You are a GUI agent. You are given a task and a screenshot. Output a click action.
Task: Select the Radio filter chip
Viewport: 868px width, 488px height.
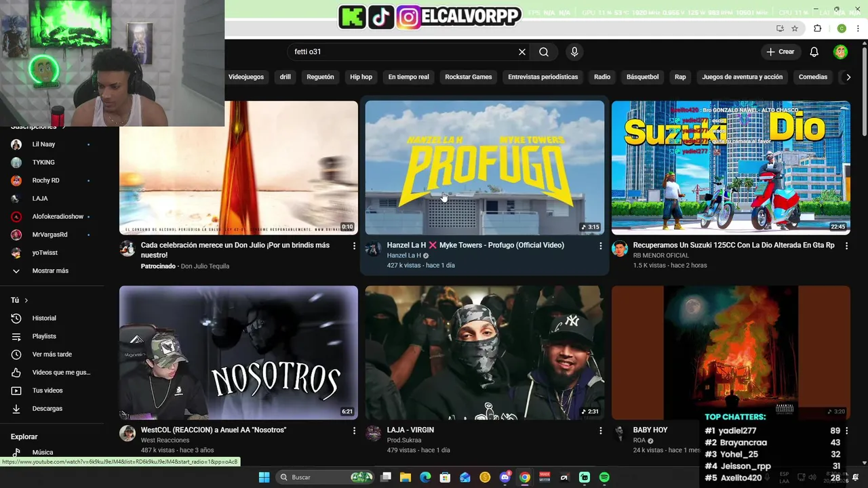click(x=602, y=77)
